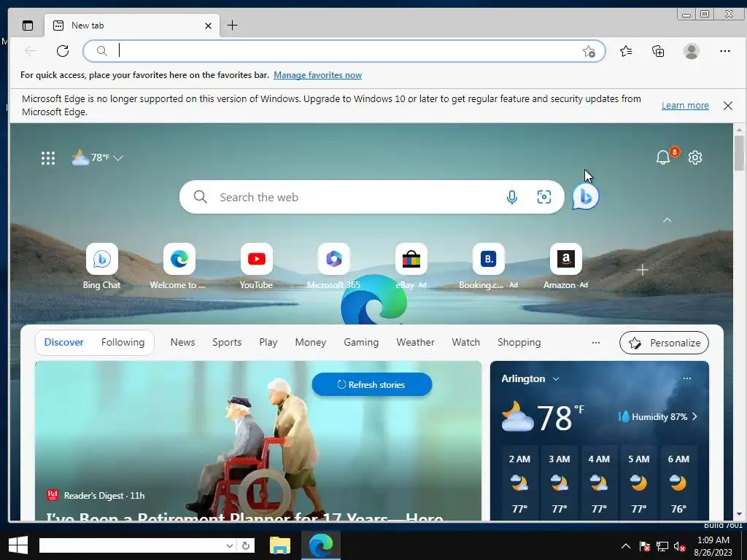Open the tab actions menu icon
Image resolution: width=747 pixels, height=560 pixels.
click(28, 26)
